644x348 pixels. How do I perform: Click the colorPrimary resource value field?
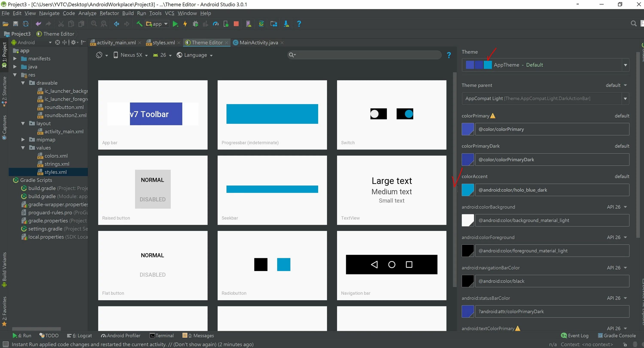552,129
